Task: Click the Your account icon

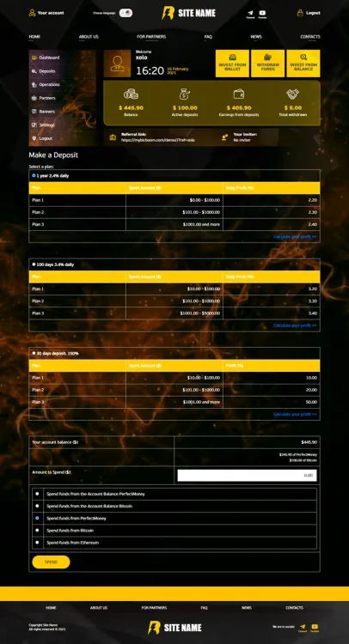Action: [x=32, y=13]
